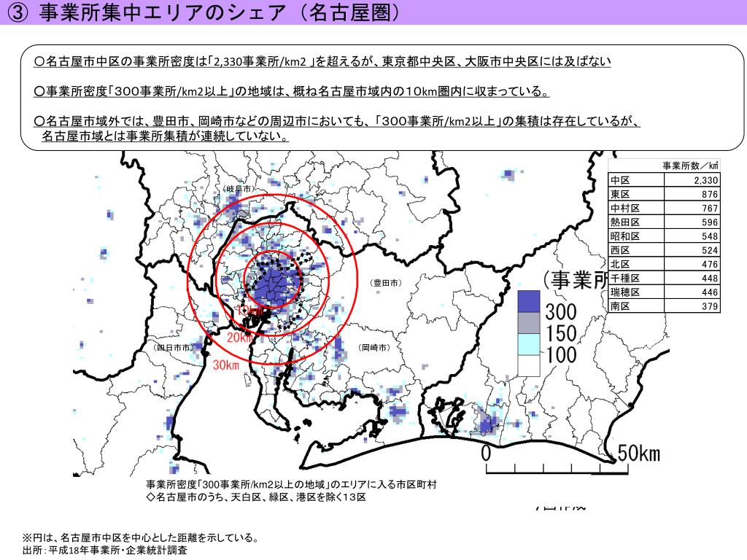Screen dimensions: 747x560
Task: Click the 岡崎市 map label
Action: (374, 348)
